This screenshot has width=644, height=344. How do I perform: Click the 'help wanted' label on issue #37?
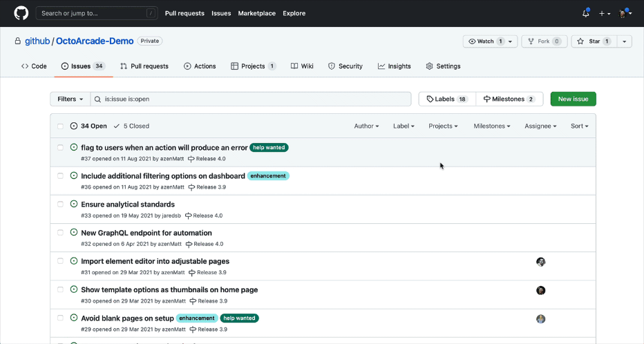(x=269, y=147)
